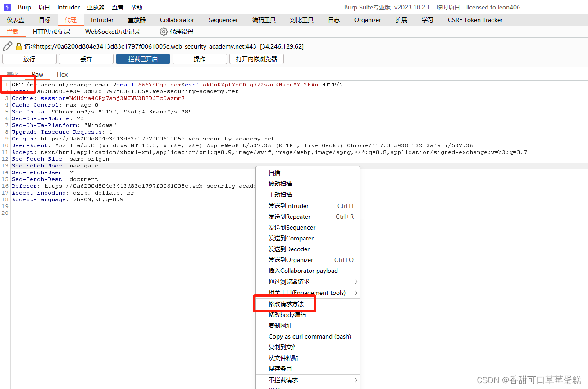Switch to the 目标 tab
This screenshot has height=389, width=588.
point(45,20)
